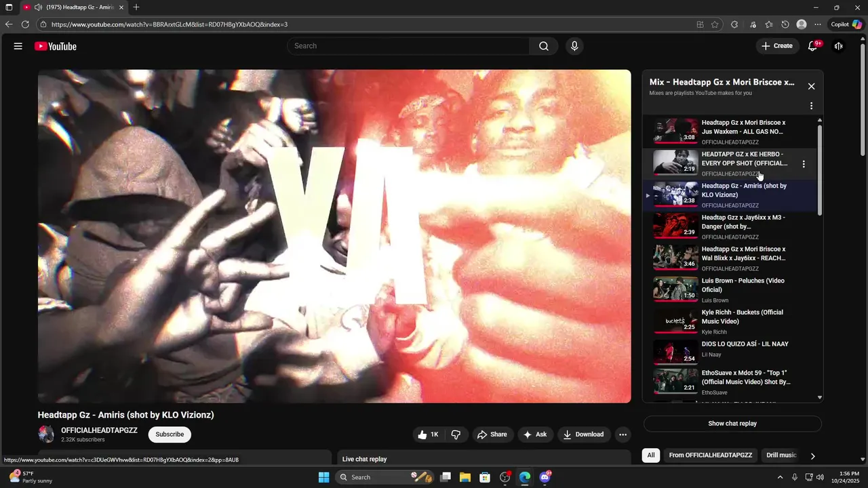Open OFFICIALHEADTAPGZZ channel avatar

point(46,434)
